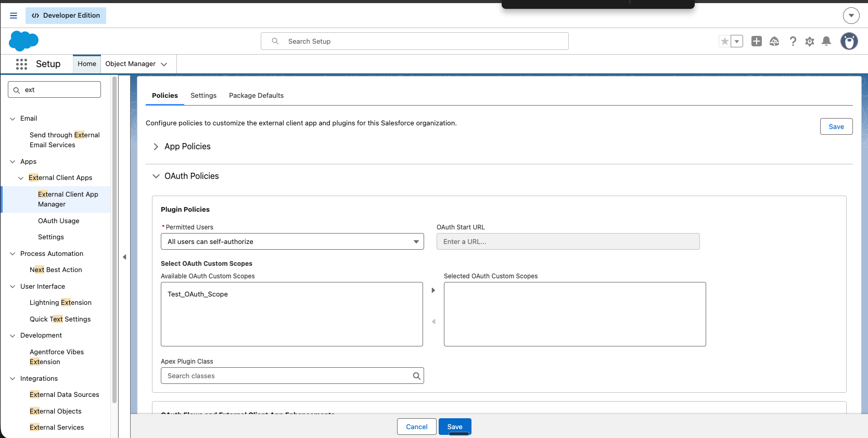This screenshot has width=868, height=438.
Task: Click the Cancel button at bottom
Action: 417,427
